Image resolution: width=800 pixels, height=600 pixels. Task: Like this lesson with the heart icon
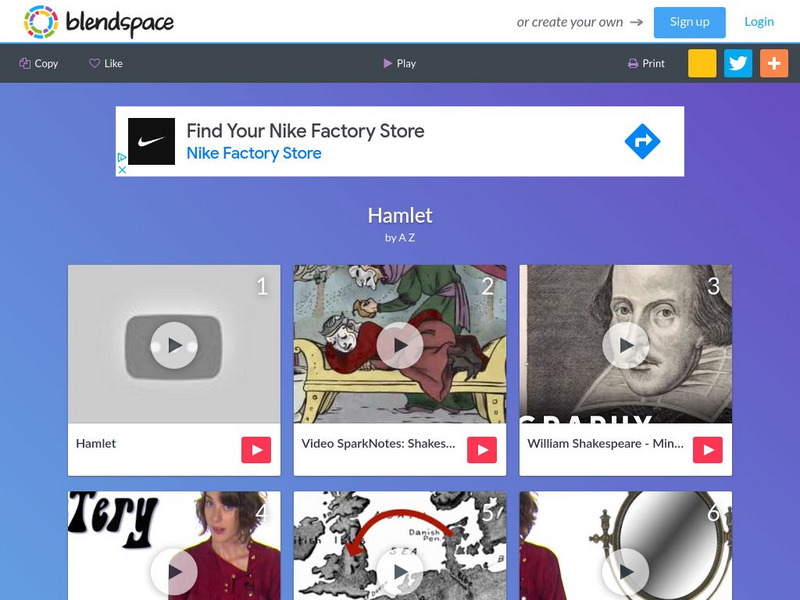tap(94, 63)
